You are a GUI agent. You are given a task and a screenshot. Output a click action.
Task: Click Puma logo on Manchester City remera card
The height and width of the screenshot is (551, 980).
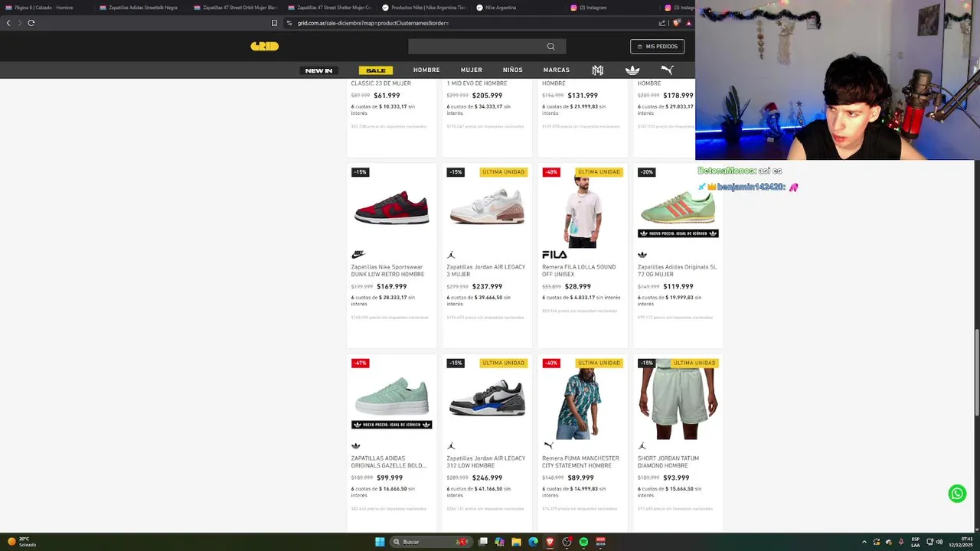(x=548, y=445)
